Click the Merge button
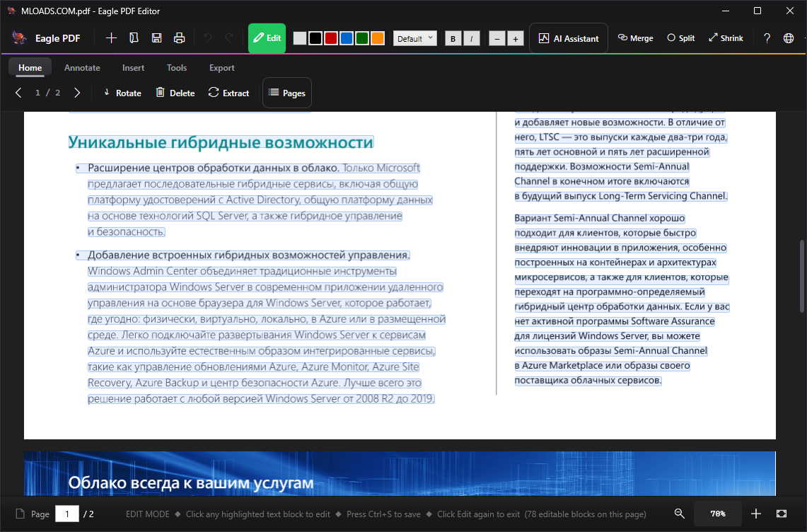 pyautogui.click(x=636, y=38)
